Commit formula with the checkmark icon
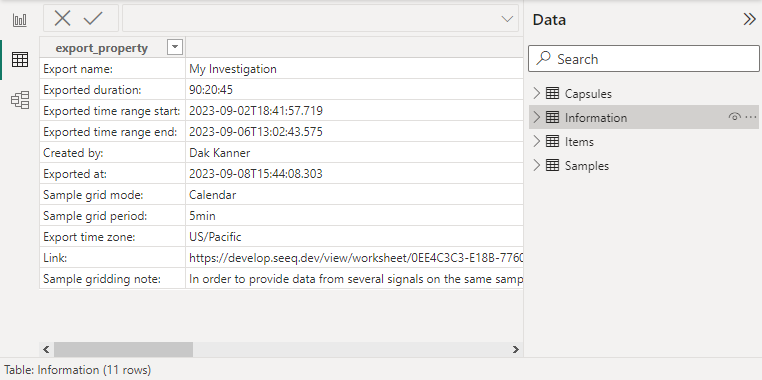 tap(93, 18)
